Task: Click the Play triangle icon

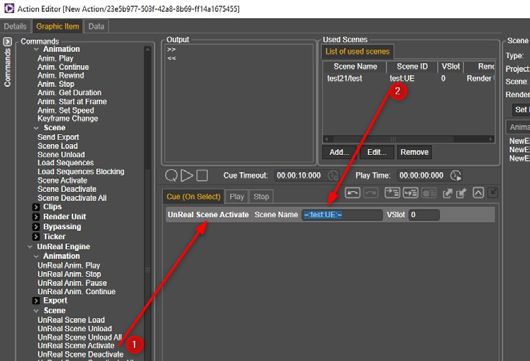Action: 187,175
